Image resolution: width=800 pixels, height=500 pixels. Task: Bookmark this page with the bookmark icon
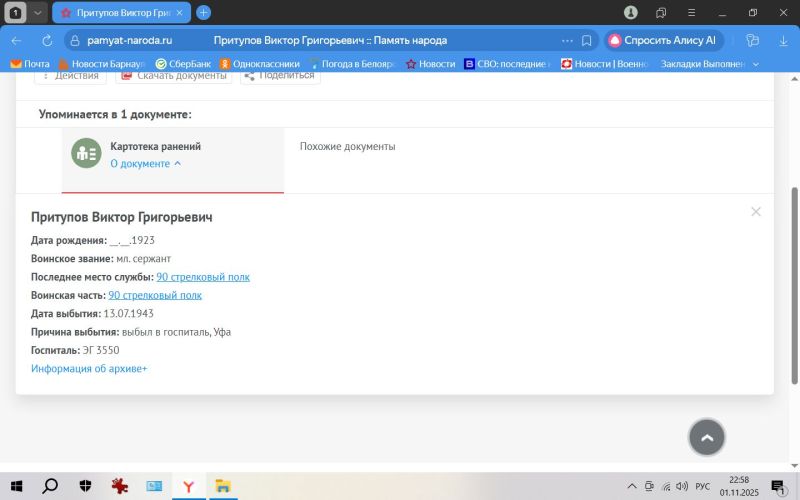click(587, 41)
